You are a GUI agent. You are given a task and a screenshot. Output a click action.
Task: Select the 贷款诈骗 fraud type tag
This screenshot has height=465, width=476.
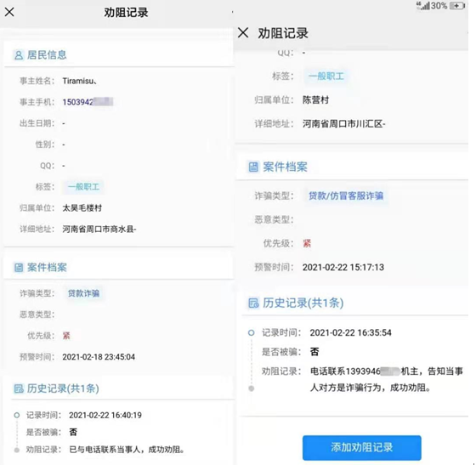click(83, 293)
